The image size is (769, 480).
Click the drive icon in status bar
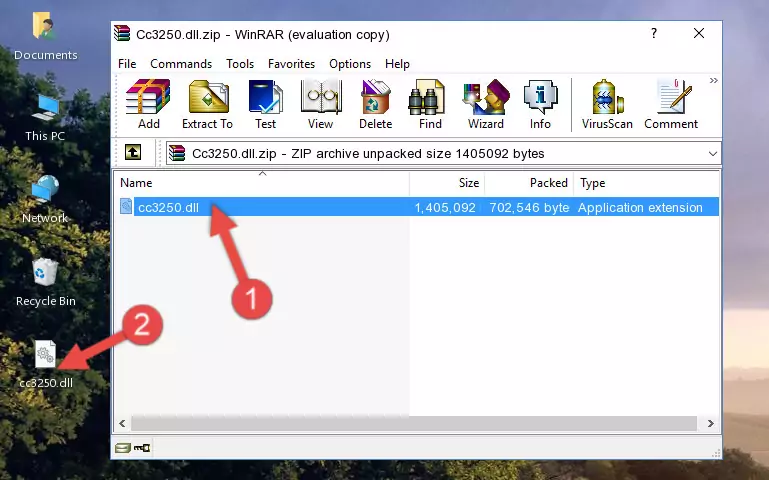tap(123, 447)
